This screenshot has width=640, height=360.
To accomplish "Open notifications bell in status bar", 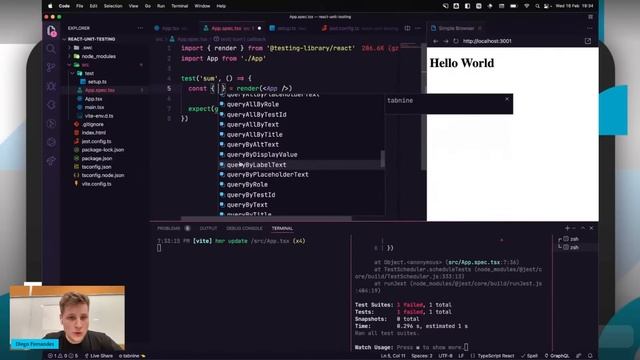I will click(590, 356).
